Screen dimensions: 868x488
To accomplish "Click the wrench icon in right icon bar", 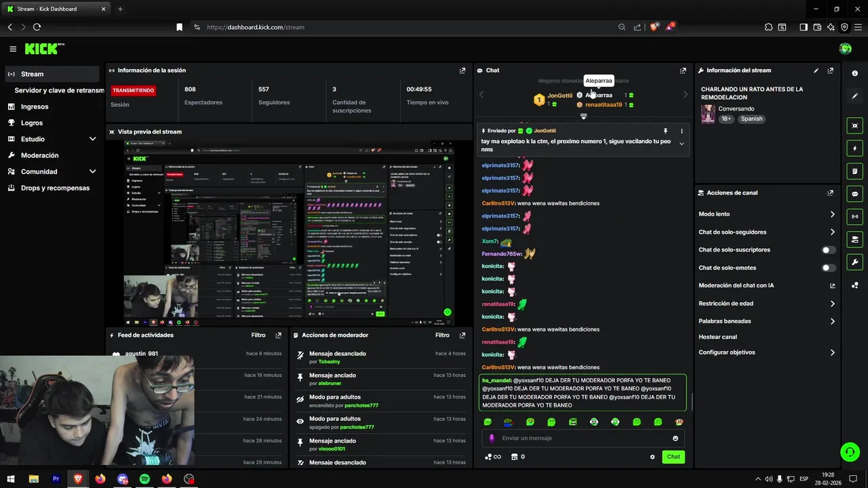I will 854,262.
